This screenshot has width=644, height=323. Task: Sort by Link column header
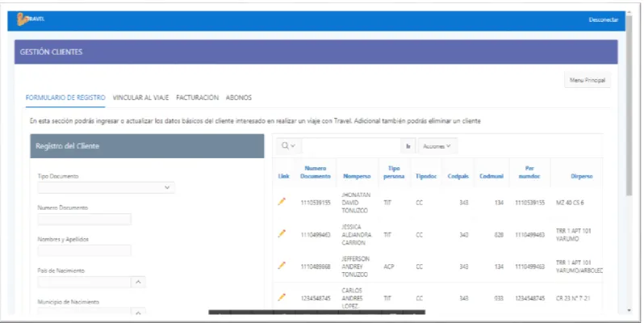283,176
